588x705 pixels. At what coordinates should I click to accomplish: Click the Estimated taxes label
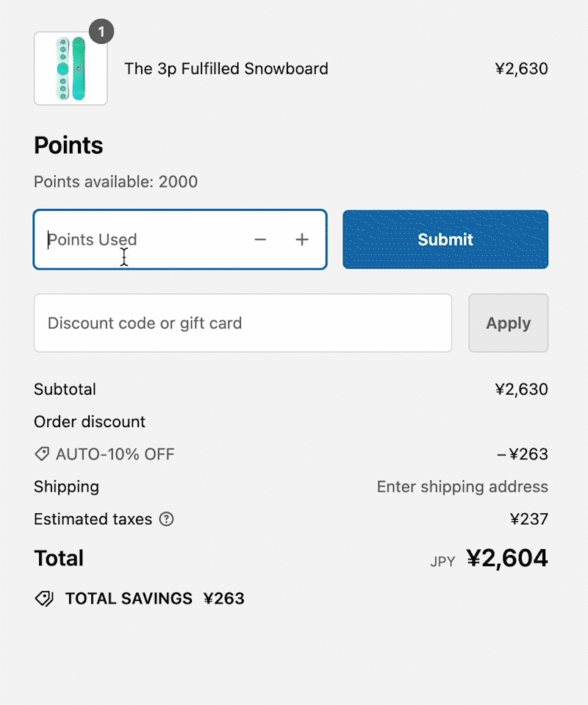pyautogui.click(x=93, y=519)
